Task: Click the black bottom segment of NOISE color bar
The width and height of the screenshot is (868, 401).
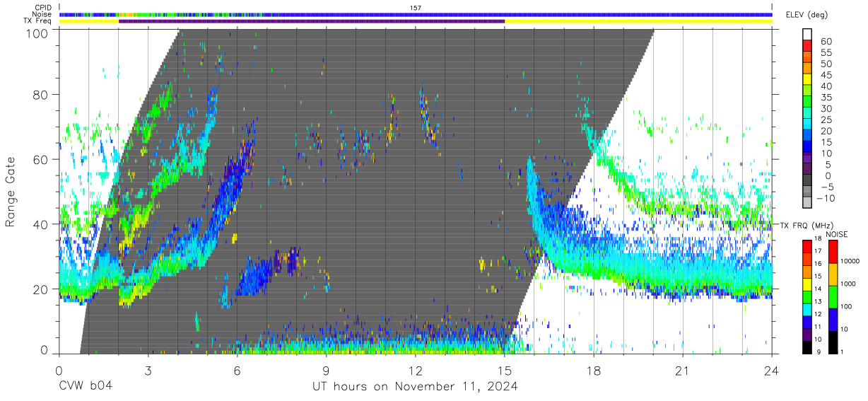Action: click(x=833, y=342)
